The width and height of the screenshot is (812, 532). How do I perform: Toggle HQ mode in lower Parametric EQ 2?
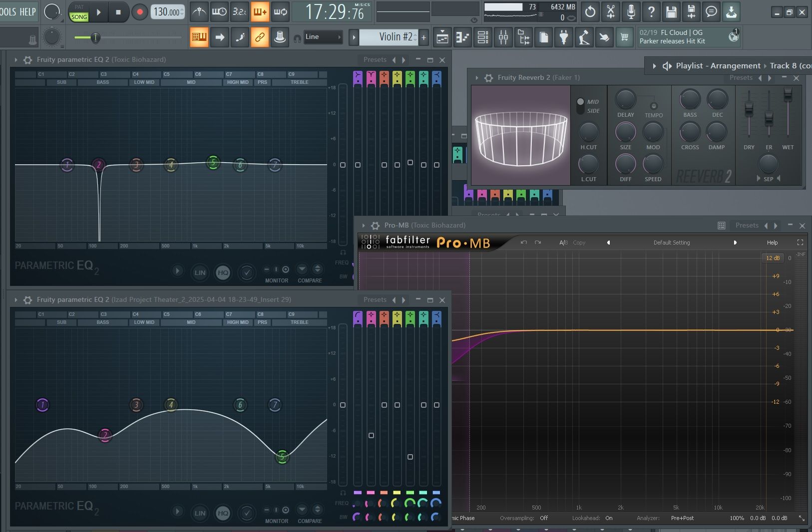coord(223,513)
